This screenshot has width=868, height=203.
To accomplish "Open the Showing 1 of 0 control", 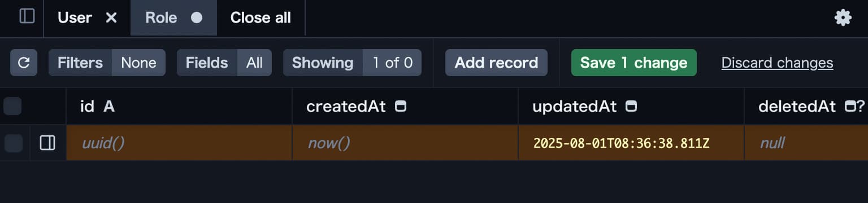I will click(x=352, y=63).
